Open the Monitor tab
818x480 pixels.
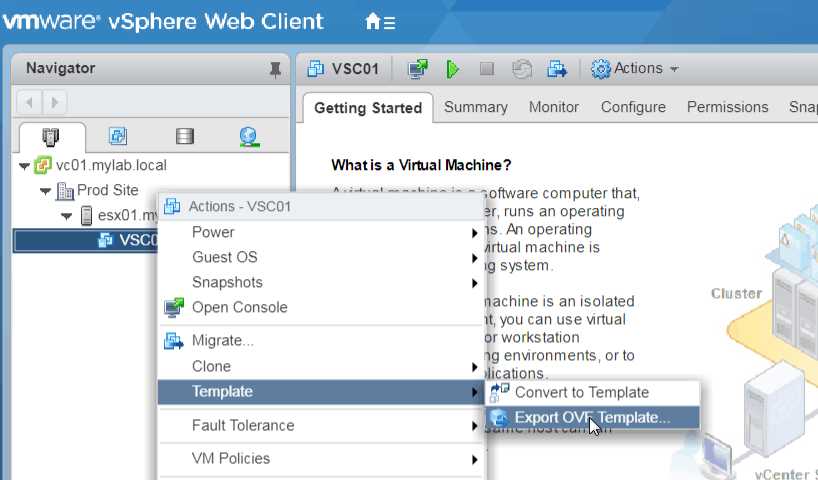[554, 107]
